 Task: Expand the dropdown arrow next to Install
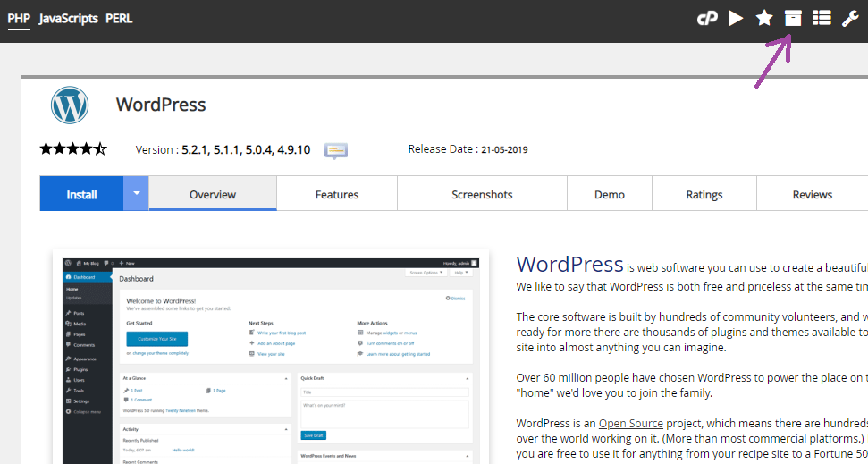pos(136,194)
